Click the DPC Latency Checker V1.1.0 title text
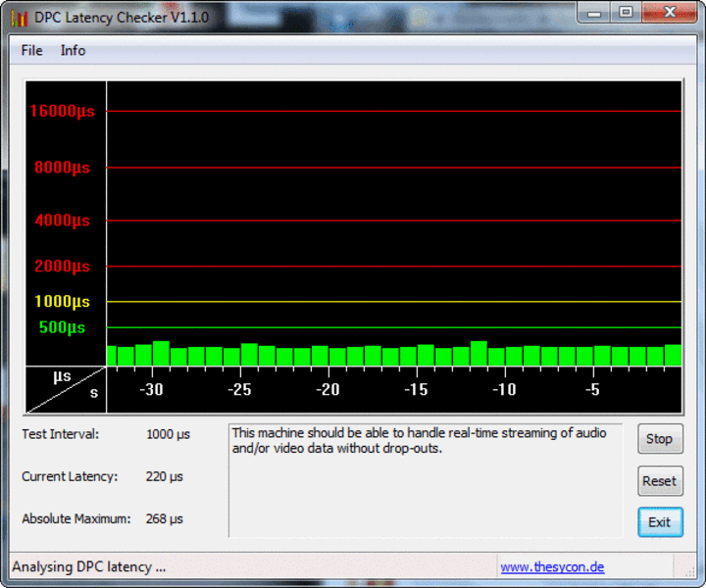The image size is (706, 588). [122, 18]
